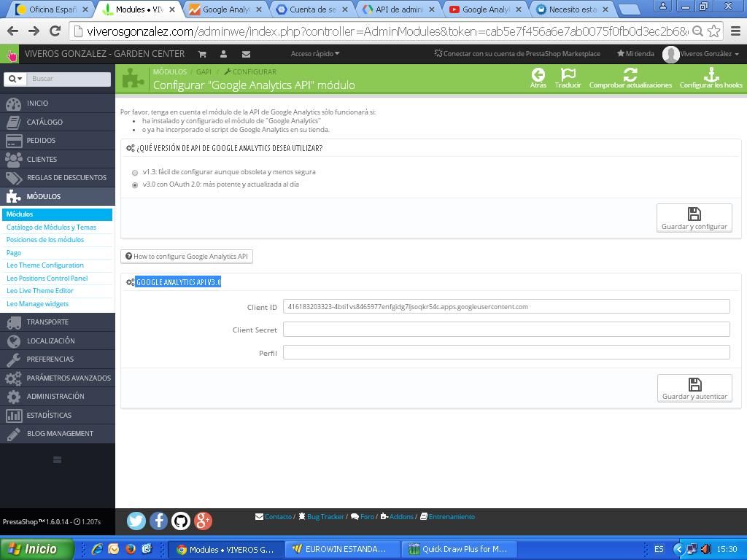This screenshot has height=560, width=747.
Task: Open Chrome hamburger menu icon
Action: click(735, 31)
